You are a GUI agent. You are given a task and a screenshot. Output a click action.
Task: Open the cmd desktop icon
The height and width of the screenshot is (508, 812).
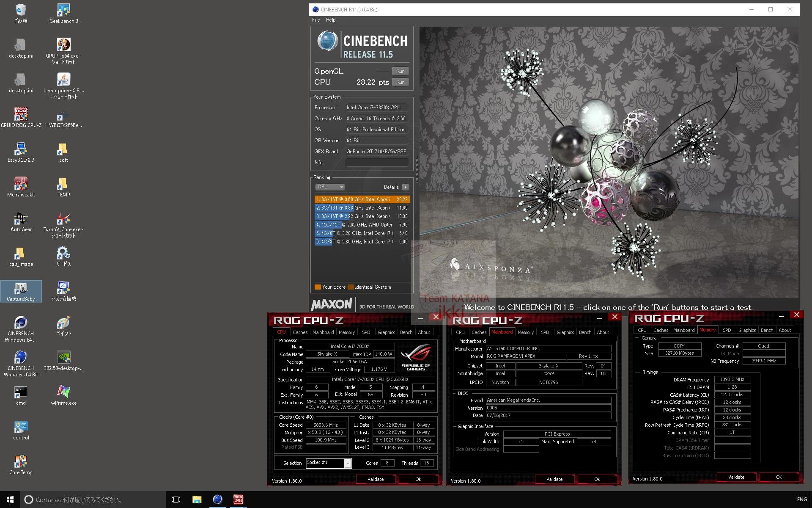21,395
